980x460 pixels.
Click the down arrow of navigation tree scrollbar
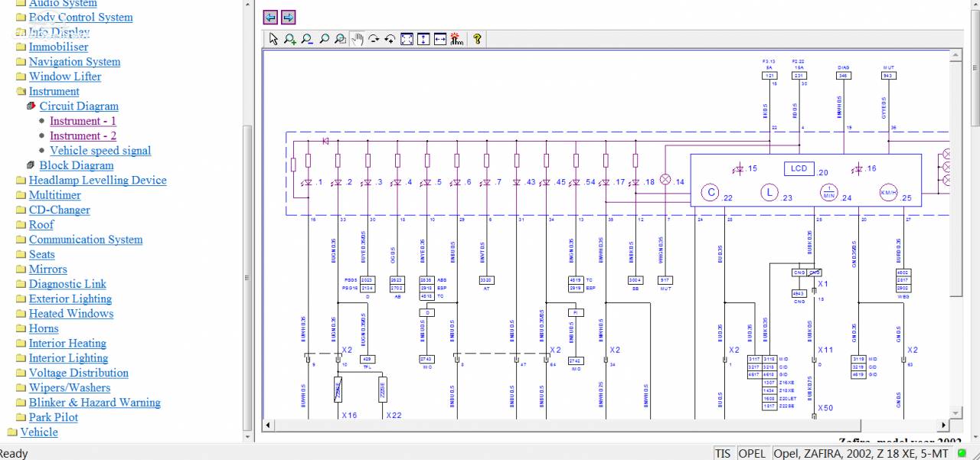[247, 437]
